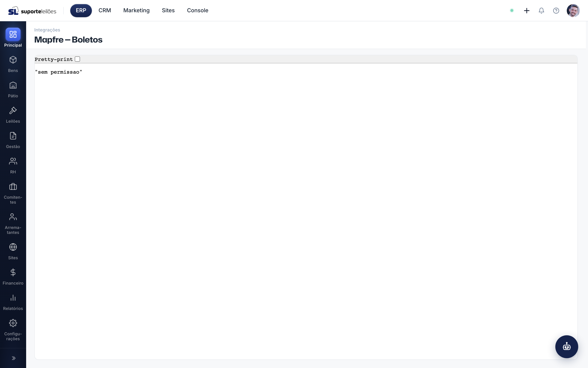
Task: Open user profile avatar
Action: [x=573, y=10]
